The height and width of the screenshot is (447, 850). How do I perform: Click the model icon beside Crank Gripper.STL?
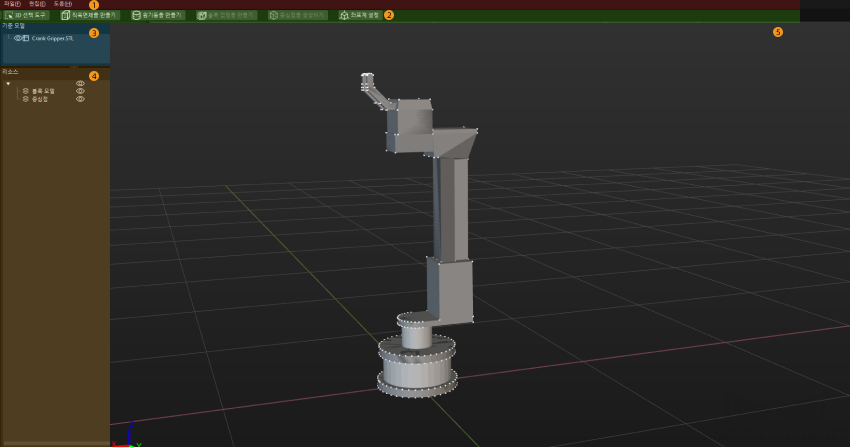tap(26, 38)
